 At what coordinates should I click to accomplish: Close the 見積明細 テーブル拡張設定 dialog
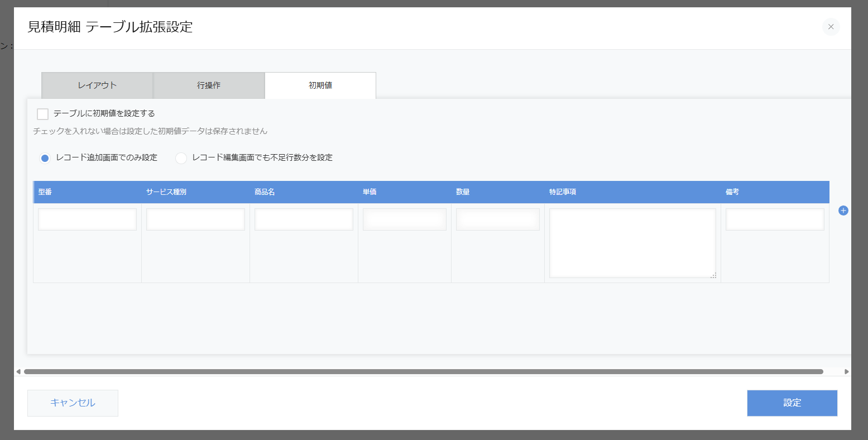[x=831, y=27]
